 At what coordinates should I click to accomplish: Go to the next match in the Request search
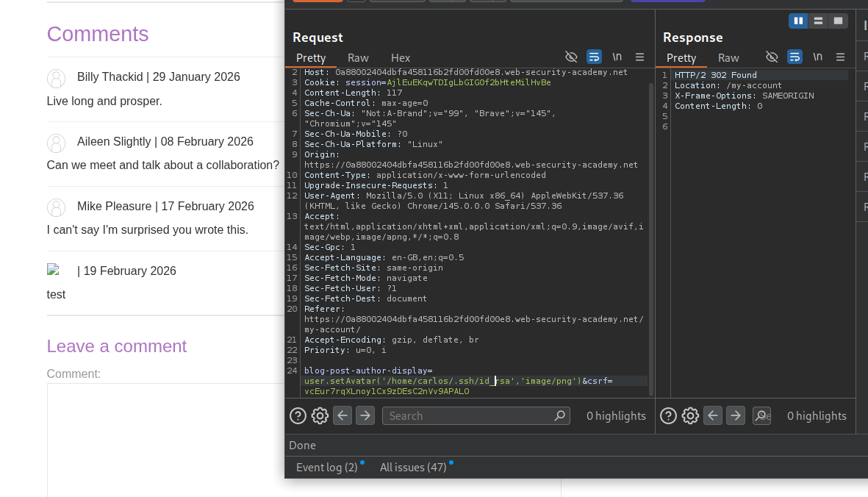(365, 416)
